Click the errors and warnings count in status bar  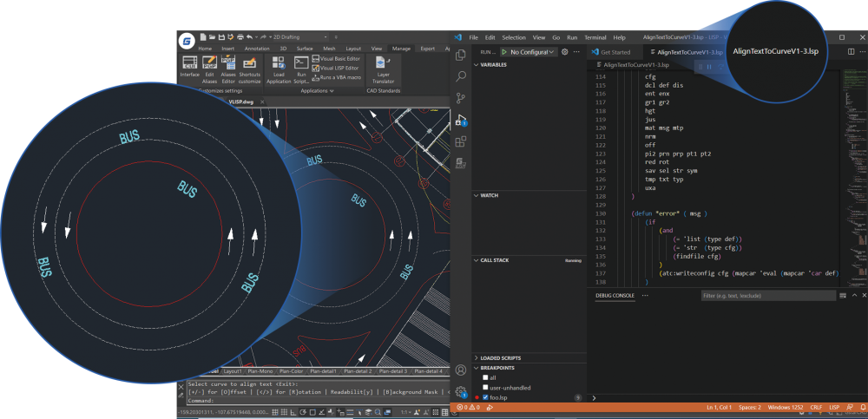(x=468, y=408)
